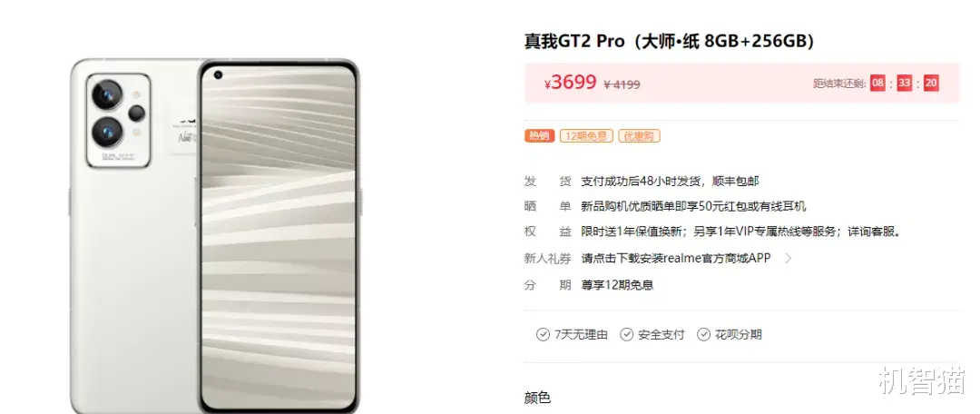Click the 7天无理由 checkmark icon
This screenshot has height=414, width=980.
pos(543,335)
